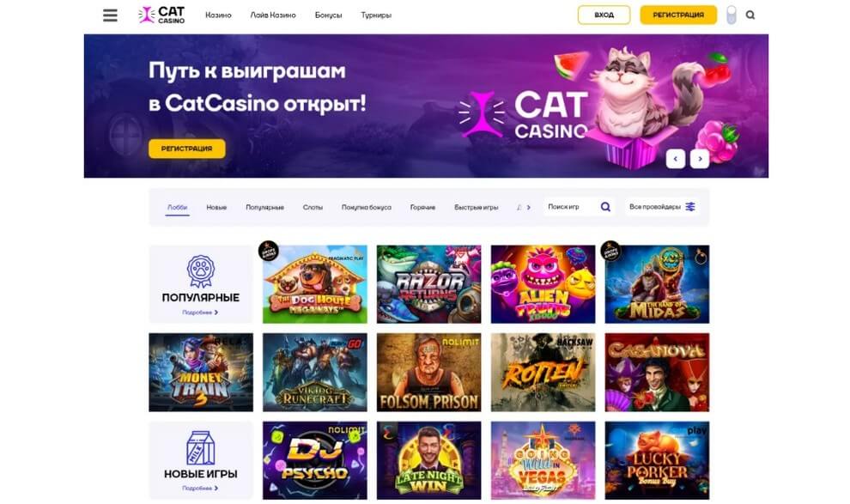This screenshot has height=504, width=850.
Task: Switch to the Слоты tab
Action: click(313, 207)
